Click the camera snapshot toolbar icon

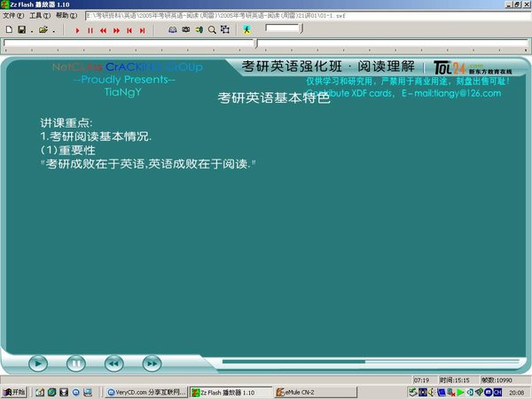(x=185, y=30)
